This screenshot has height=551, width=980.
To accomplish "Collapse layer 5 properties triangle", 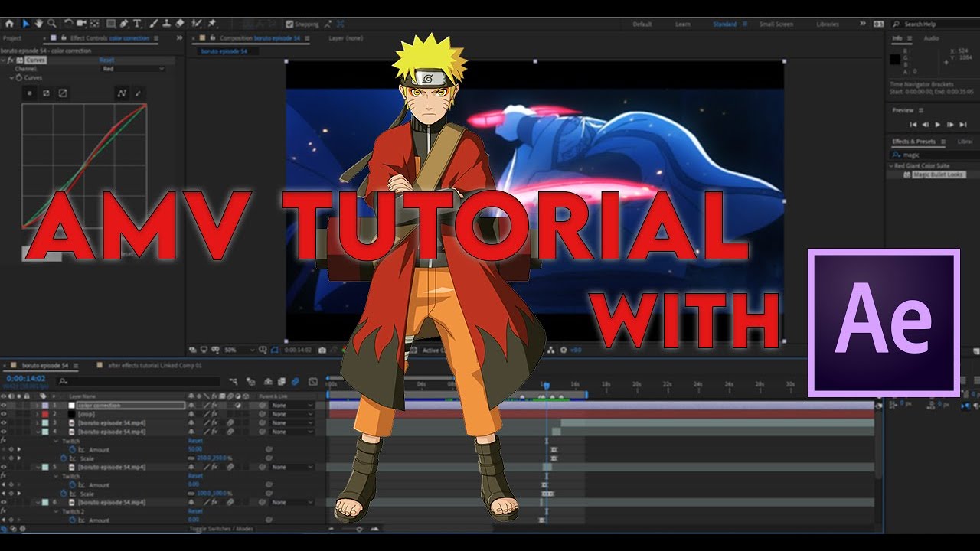I will click(x=38, y=467).
